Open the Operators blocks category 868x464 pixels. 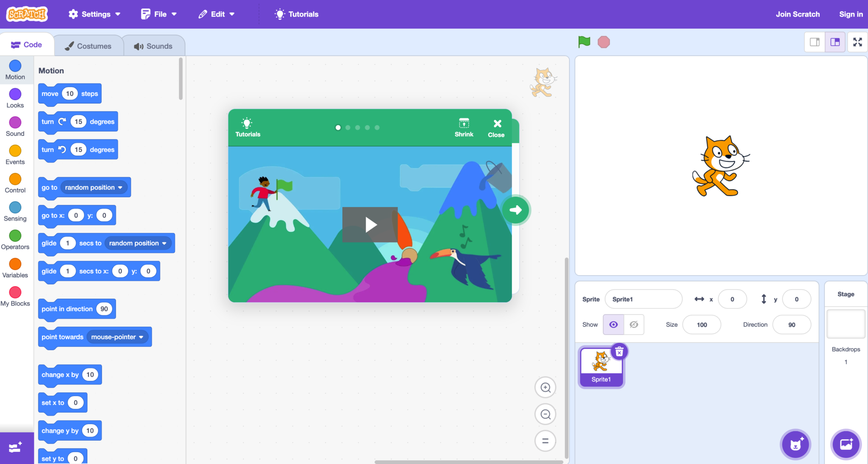point(15,239)
